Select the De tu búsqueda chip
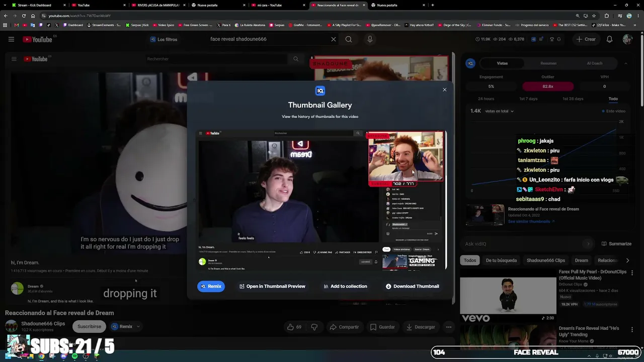Screen dimensions: 644x362 (501, 260)
